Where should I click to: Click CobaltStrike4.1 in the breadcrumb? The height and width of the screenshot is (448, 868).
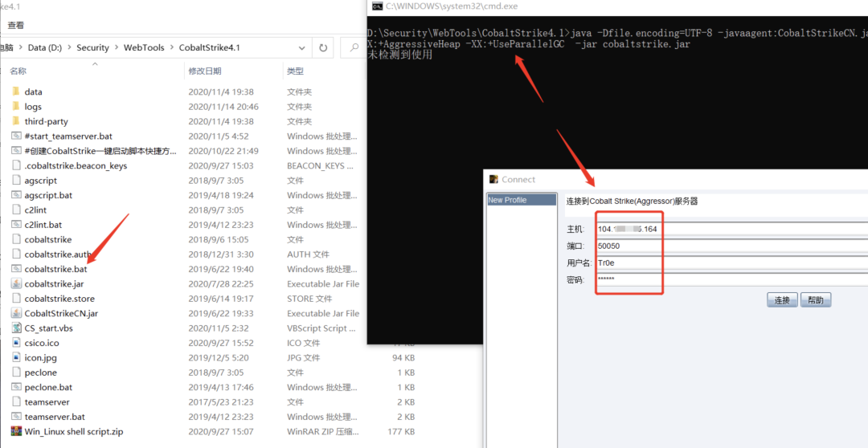coord(209,47)
